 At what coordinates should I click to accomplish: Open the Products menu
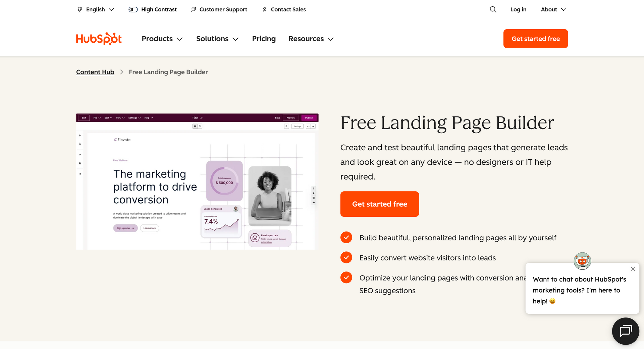coord(162,39)
